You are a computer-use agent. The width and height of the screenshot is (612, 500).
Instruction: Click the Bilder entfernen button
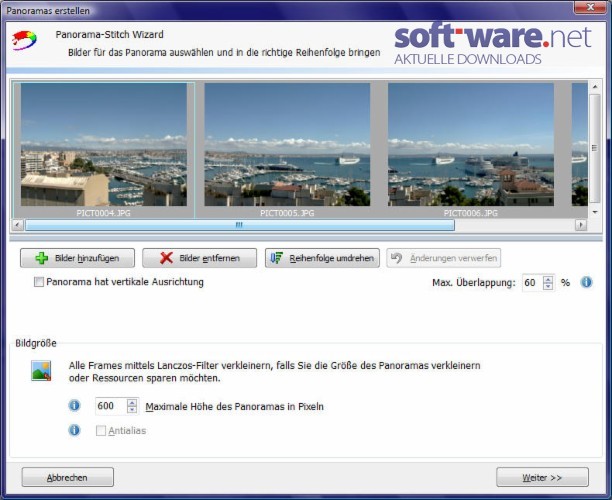(x=199, y=258)
